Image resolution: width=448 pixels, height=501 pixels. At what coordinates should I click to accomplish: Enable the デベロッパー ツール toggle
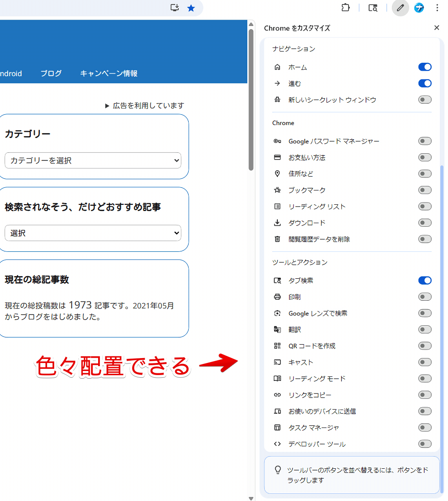point(425,444)
